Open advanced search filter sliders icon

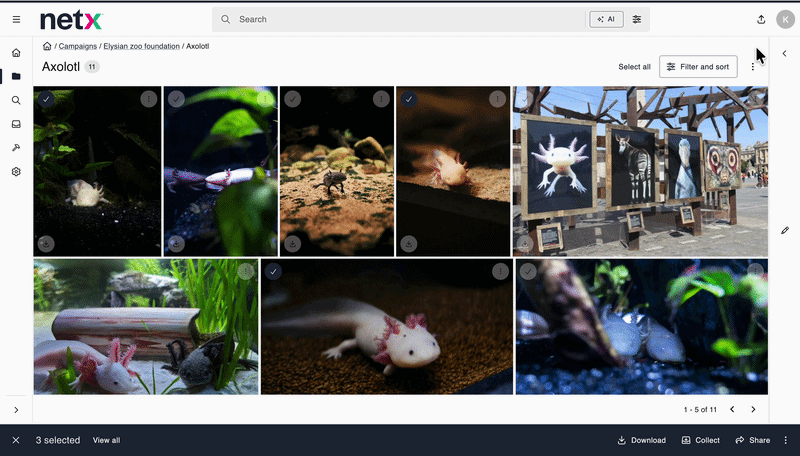tap(637, 19)
